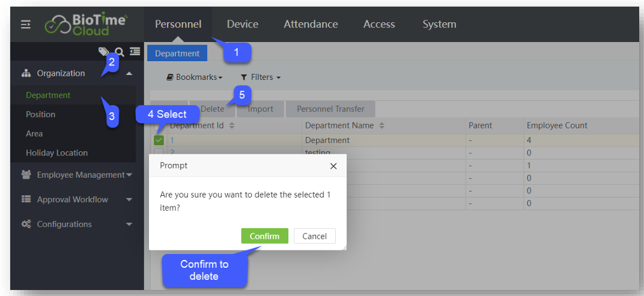This screenshot has width=644, height=296.
Task: Uncheck the checkbox for Department row 1
Action: tap(159, 140)
